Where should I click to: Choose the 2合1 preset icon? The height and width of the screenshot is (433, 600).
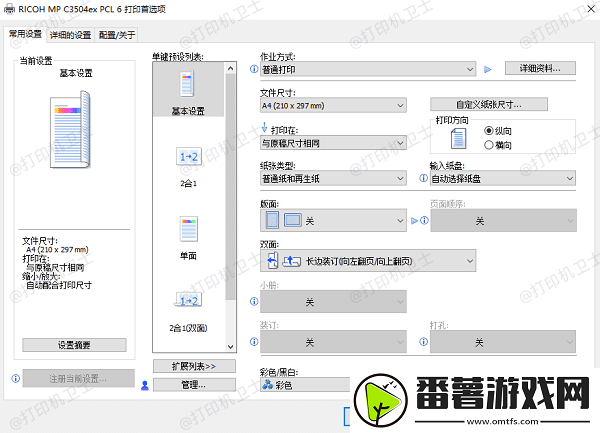pyautogui.click(x=189, y=156)
